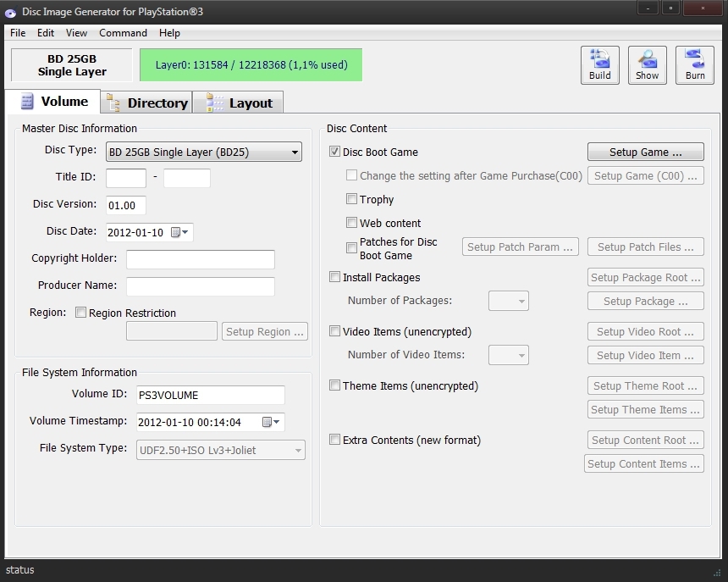Image resolution: width=728 pixels, height=582 pixels.
Task: Click the Copyright Holder field
Action: click(201, 259)
